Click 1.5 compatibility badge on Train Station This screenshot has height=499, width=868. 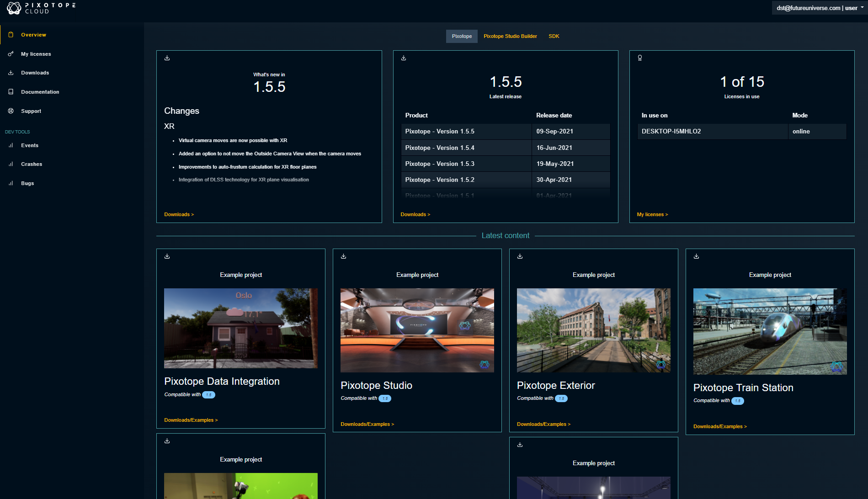point(738,401)
